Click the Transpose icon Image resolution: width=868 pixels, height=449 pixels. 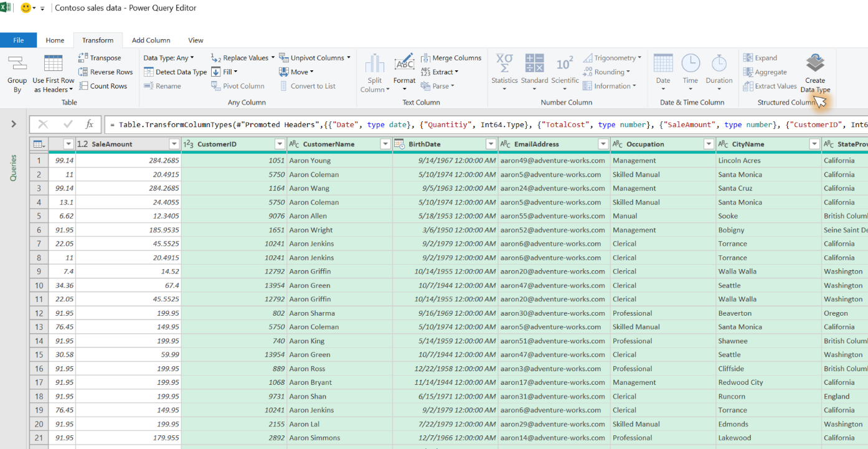(83, 58)
